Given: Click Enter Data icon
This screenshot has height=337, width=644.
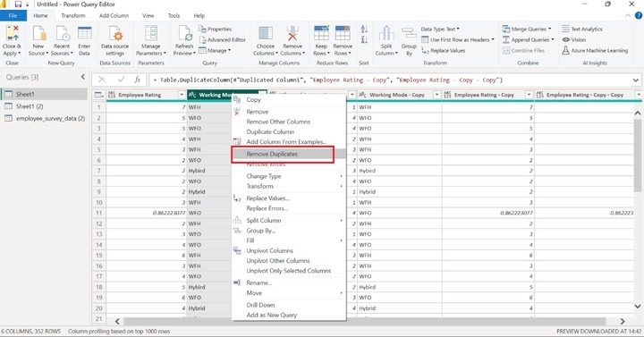Looking at the screenshot, I should point(85,33).
